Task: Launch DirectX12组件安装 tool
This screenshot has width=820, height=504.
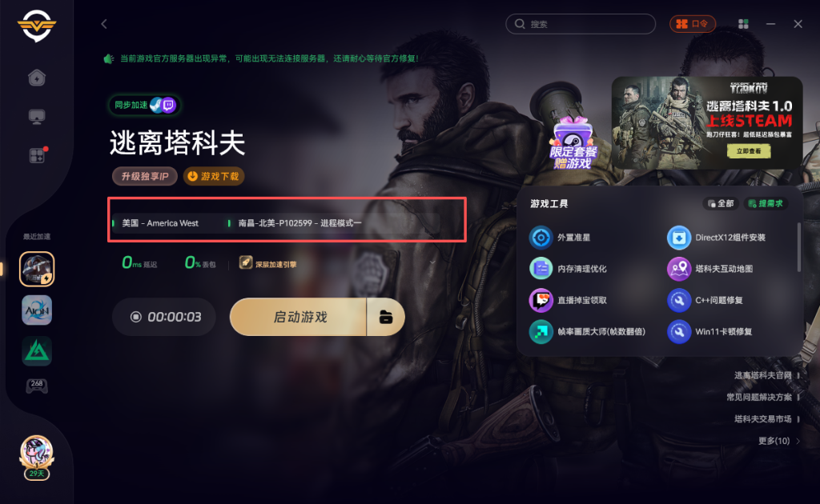Action: click(x=717, y=238)
